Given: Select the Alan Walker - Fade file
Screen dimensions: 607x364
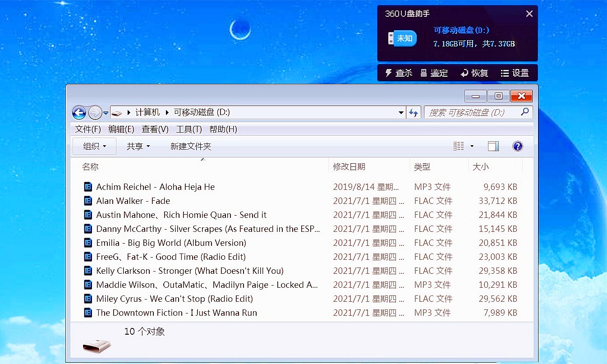Looking at the screenshot, I should coord(133,201).
